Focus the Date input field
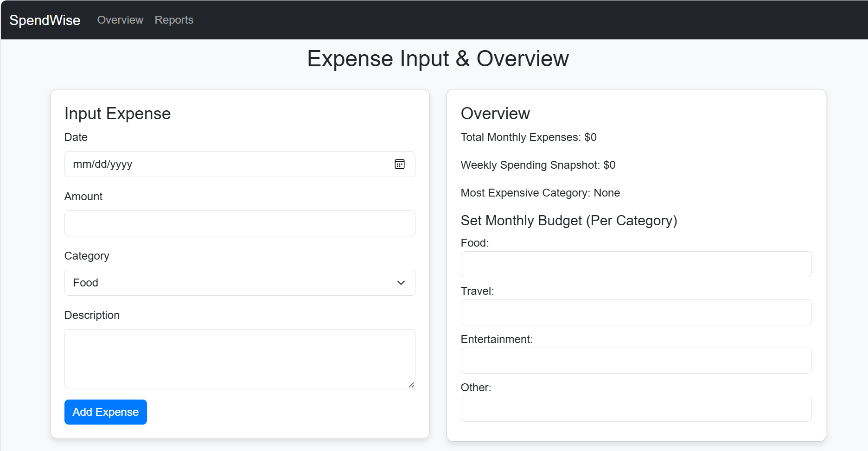 [240, 164]
